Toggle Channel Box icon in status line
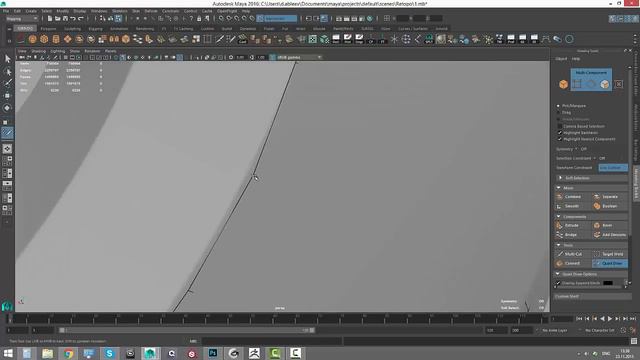Image resolution: width=640 pixels, height=360 pixels. click(x=635, y=18)
